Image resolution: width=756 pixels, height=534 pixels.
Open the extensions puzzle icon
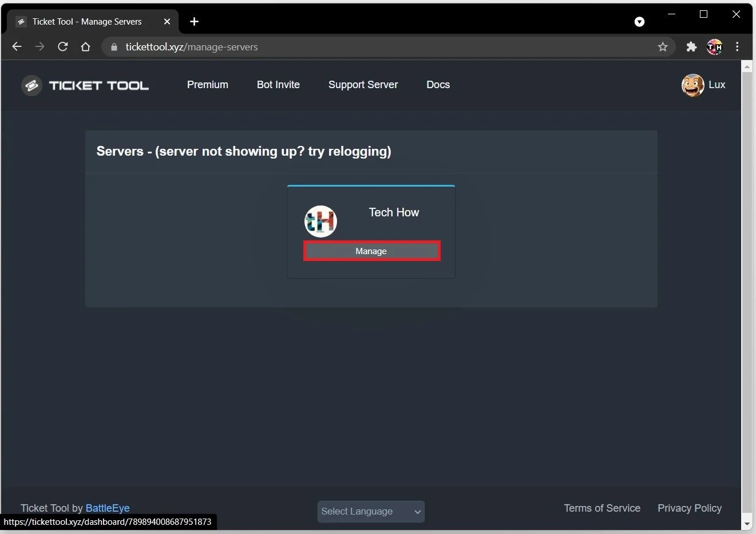pos(691,47)
